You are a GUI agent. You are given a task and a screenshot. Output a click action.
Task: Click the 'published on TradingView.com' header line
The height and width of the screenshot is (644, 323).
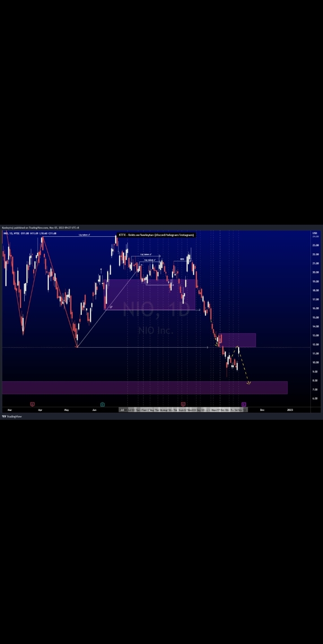click(x=40, y=227)
